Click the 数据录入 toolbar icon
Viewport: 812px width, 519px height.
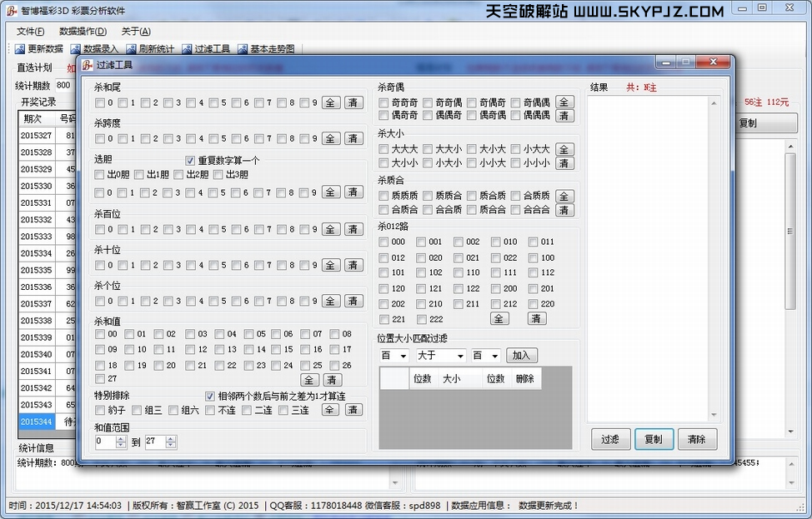(x=76, y=49)
